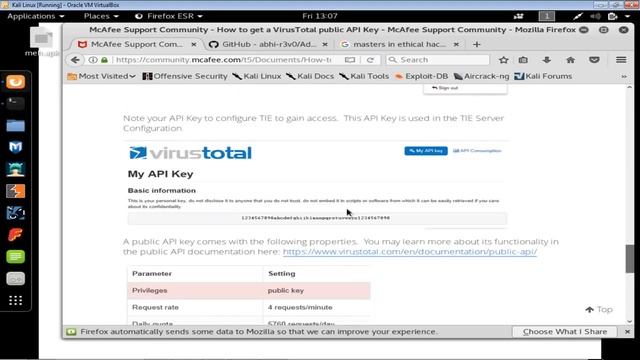Open Terminal from Kali dock

[x=16, y=104]
